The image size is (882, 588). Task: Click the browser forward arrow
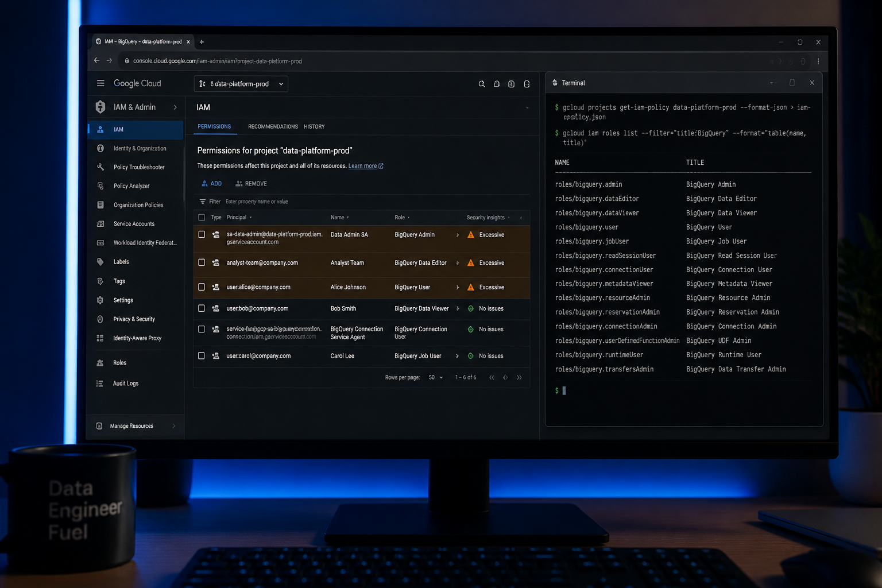pyautogui.click(x=109, y=60)
